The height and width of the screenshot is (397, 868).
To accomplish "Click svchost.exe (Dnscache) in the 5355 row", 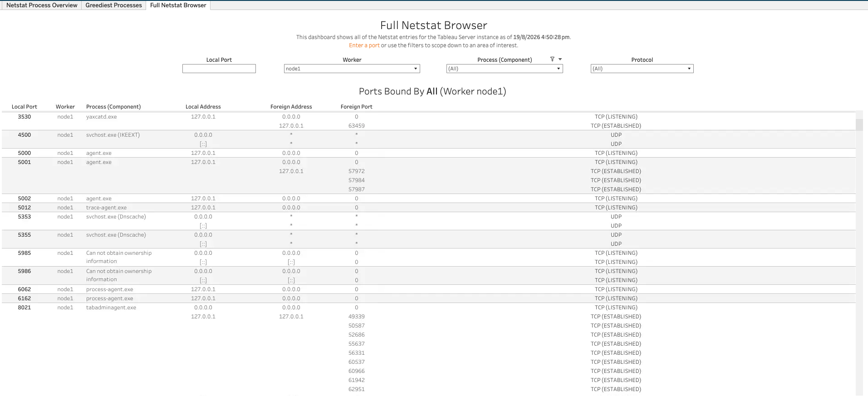I will (x=116, y=235).
